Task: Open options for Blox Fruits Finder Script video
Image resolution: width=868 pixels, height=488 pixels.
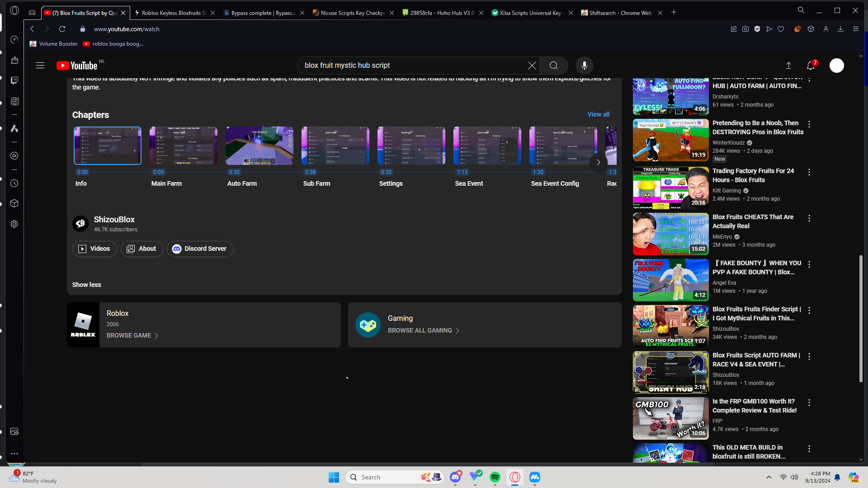Action: tap(809, 310)
